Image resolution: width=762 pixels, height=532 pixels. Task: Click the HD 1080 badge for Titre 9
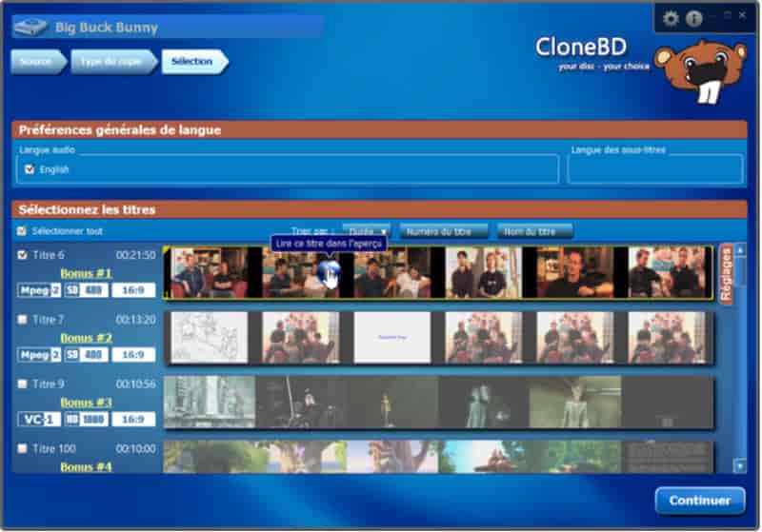click(86, 419)
